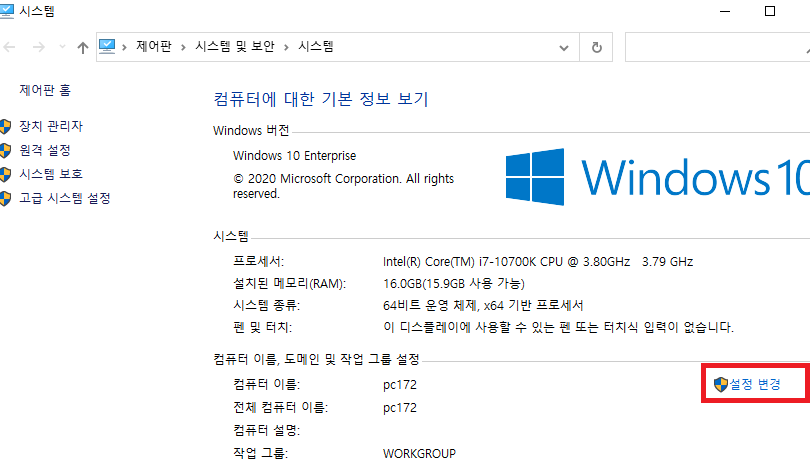The width and height of the screenshot is (810, 460).
Task: Click the WORKGROUP value
Action: coord(419,453)
